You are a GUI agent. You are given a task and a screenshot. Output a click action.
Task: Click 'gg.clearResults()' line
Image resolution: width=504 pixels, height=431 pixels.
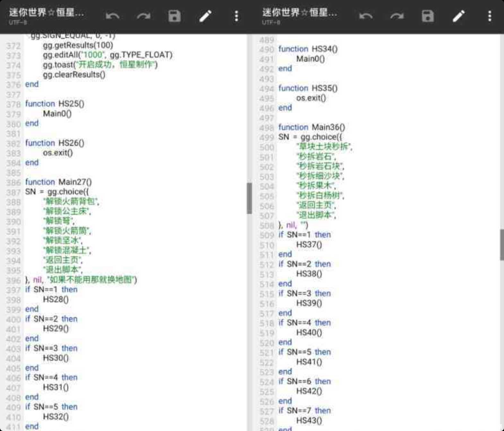(74, 75)
